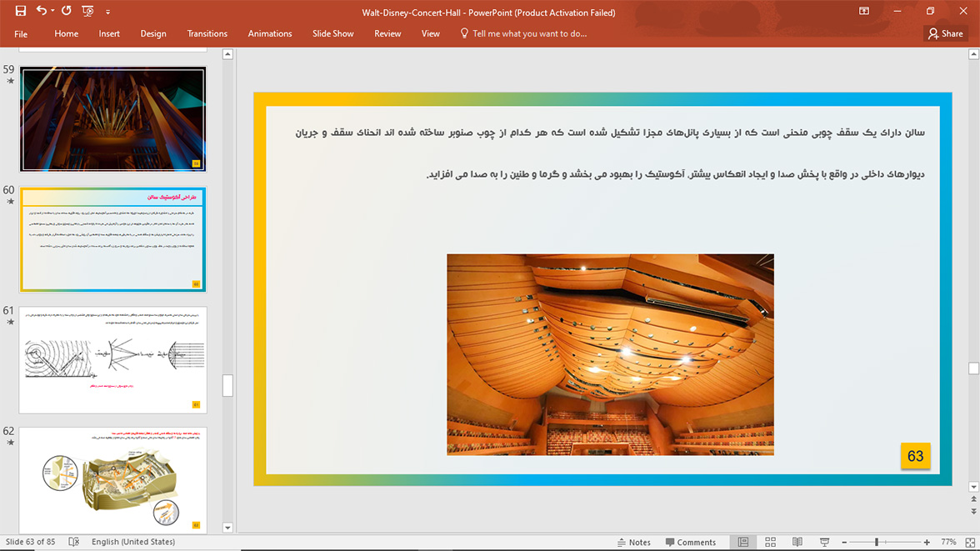Open Ribbon Display Options
The height and width of the screenshot is (551, 980).
click(863, 11)
